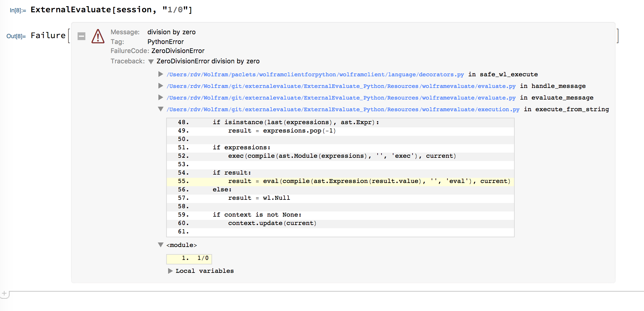
Task: Click the Out[8]= cell label
Action: pyautogui.click(x=16, y=36)
